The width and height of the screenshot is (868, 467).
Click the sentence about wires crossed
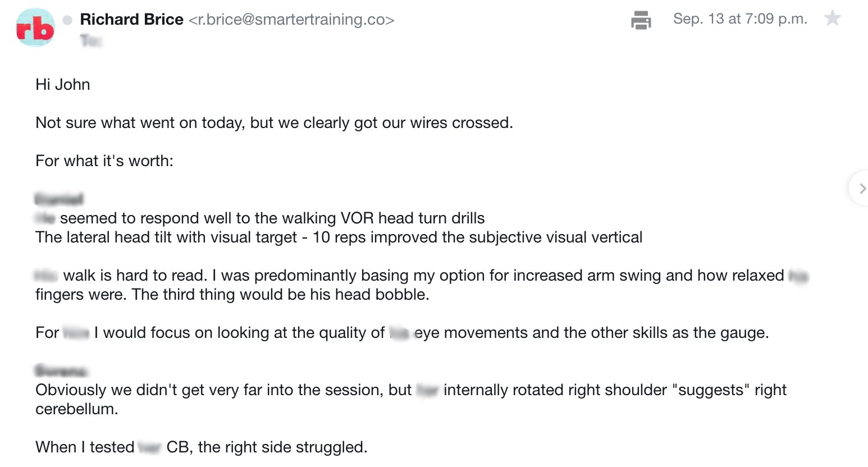(x=274, y=123)
